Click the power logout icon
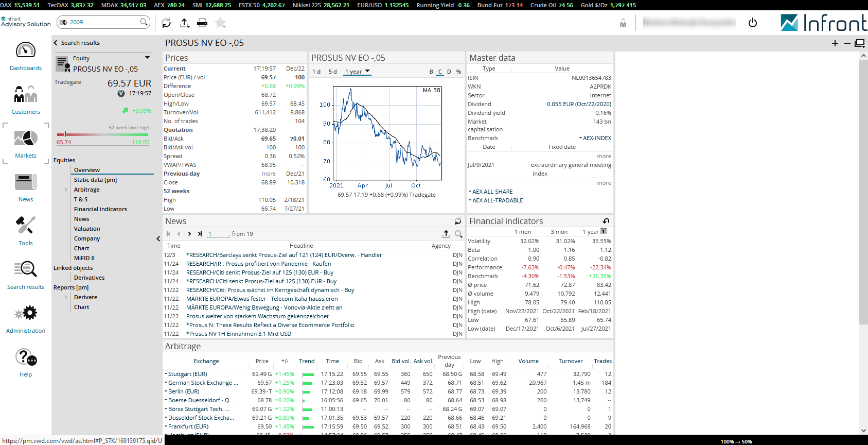This screenshot has width=868, height=445. pos(752,23)
